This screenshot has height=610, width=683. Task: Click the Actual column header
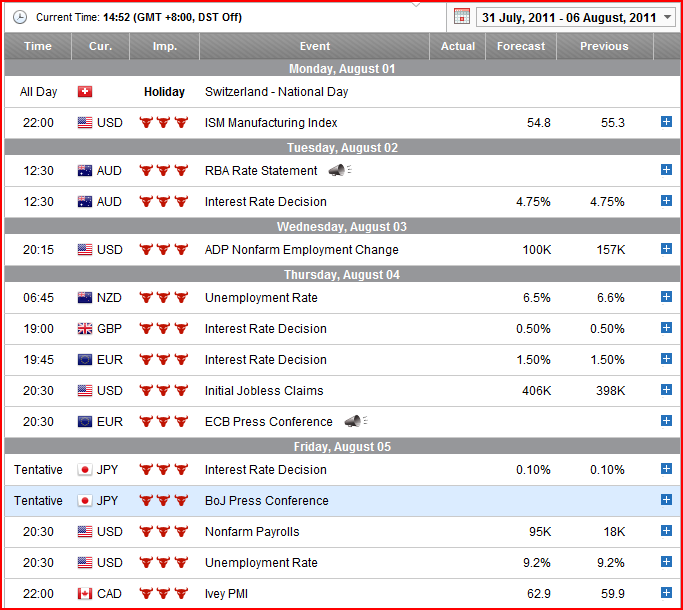[x=458, y=46]
